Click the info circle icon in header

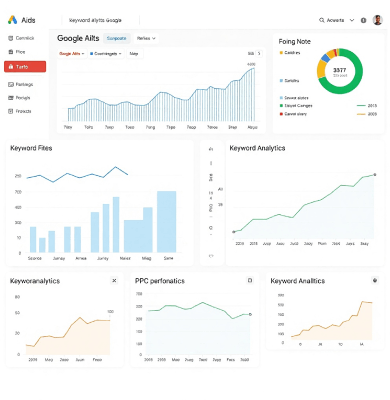tap(364, 20)
